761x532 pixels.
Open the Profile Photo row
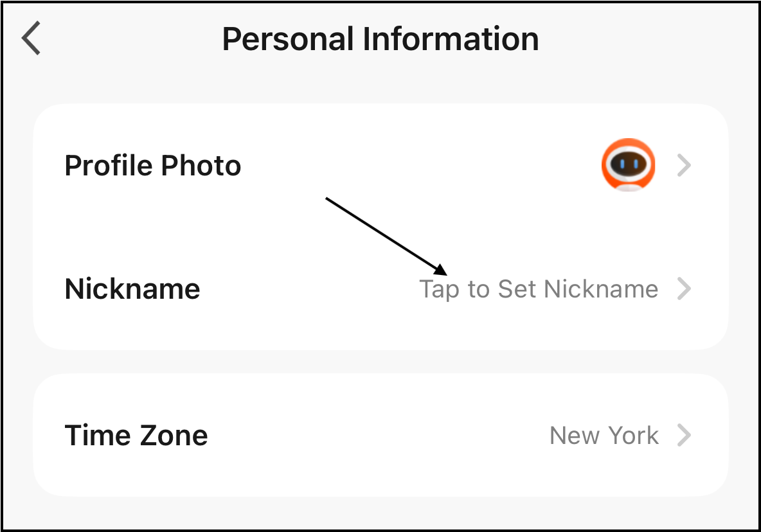pos(380,166)
